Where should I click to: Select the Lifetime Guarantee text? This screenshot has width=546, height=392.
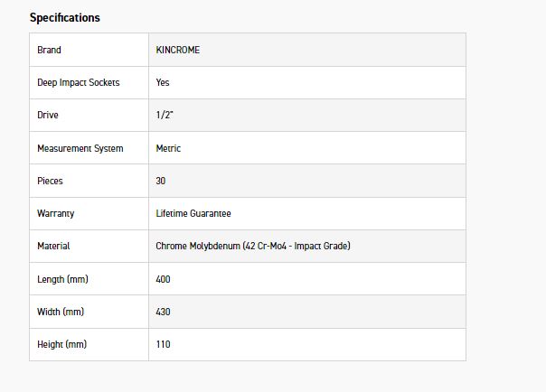click(193, 213)
